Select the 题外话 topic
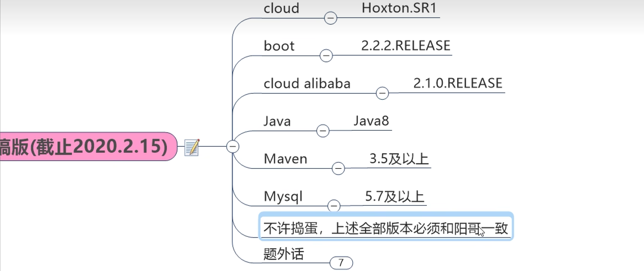 [x=284, y=254]
